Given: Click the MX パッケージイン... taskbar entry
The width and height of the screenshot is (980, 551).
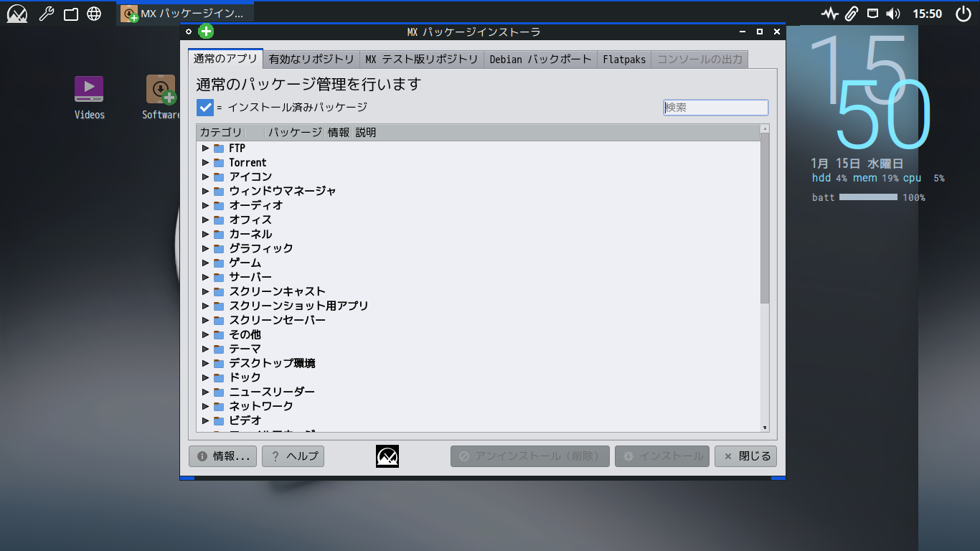Looking at the screenshot, I should point(185,14).
